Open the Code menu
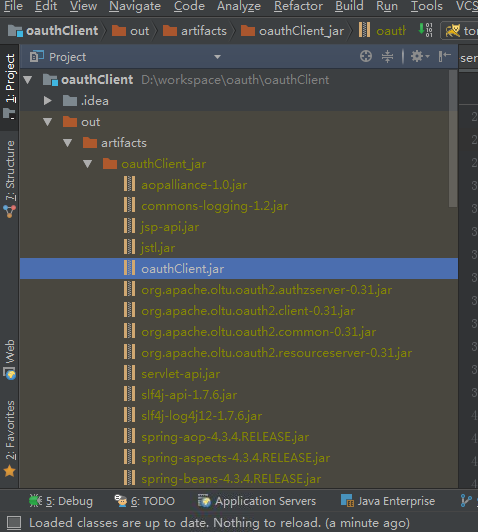 pos(189,6)
